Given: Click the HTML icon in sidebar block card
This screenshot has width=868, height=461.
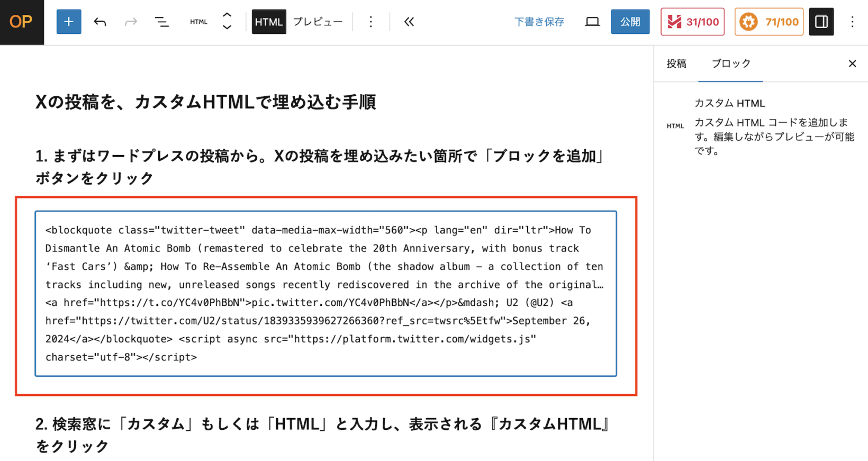Looking at the screenshot, I should pos(675,126).
